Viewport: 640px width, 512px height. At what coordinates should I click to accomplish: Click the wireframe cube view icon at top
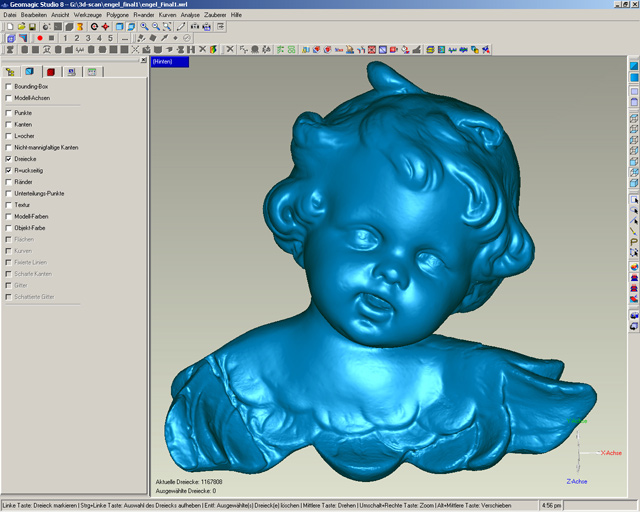pyautogui.click(x=634, y=118)
